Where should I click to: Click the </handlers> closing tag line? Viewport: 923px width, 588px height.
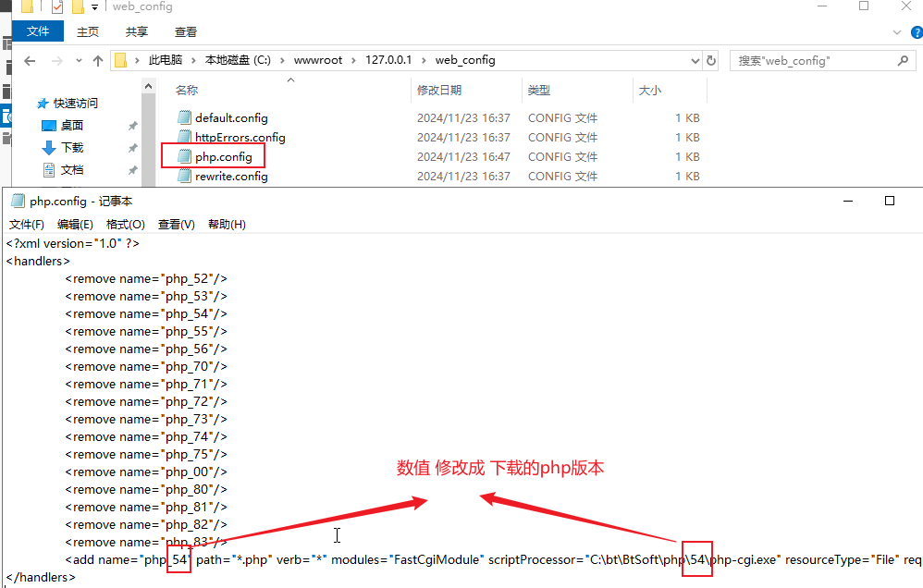pos(41,578)
